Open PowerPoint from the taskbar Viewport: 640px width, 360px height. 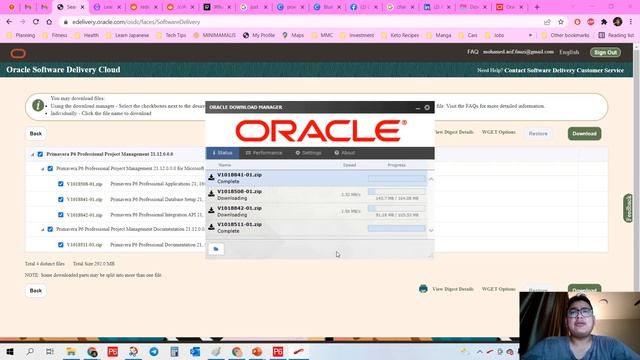[257, 351]
